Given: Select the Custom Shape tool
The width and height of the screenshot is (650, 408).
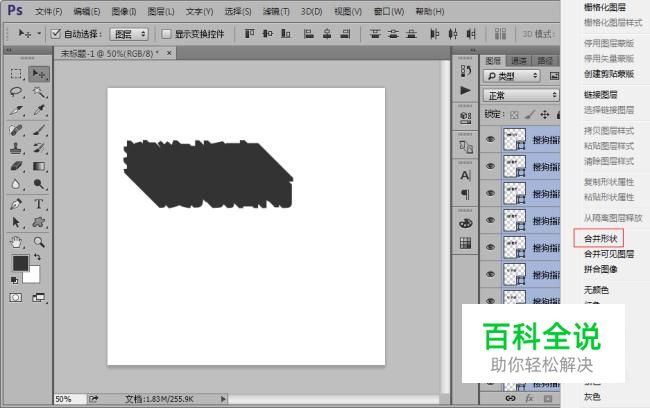Looking at the screenshot, I should (39, 222).
